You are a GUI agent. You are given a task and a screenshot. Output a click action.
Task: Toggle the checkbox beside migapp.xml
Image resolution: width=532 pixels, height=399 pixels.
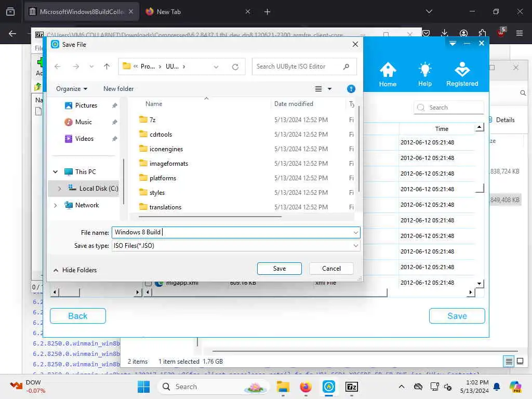pos(148,283)
